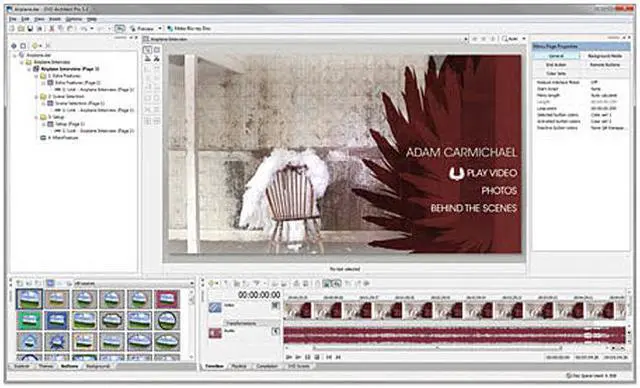This screenshot has width=640, height=388.
Task: Toggle the audio track mute button
Action: tap(276, 331)
